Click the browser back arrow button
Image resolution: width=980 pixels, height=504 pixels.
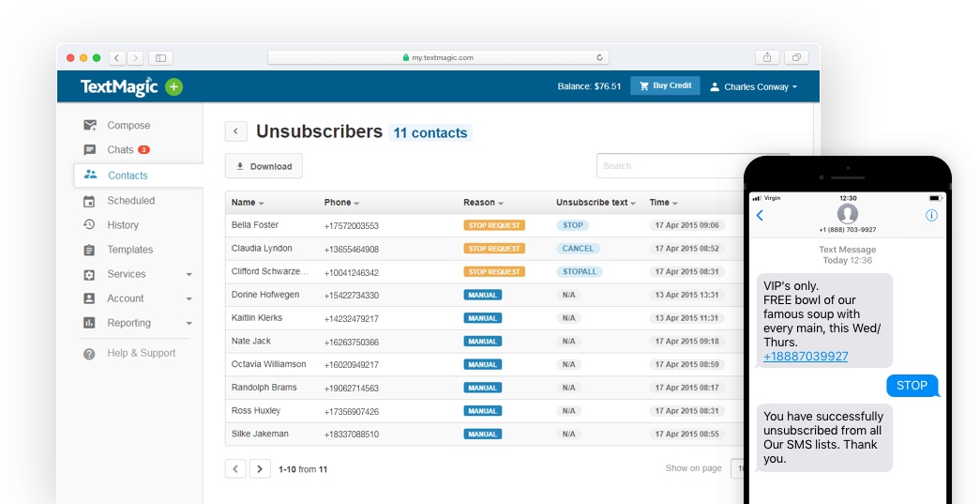click(117, 58)
